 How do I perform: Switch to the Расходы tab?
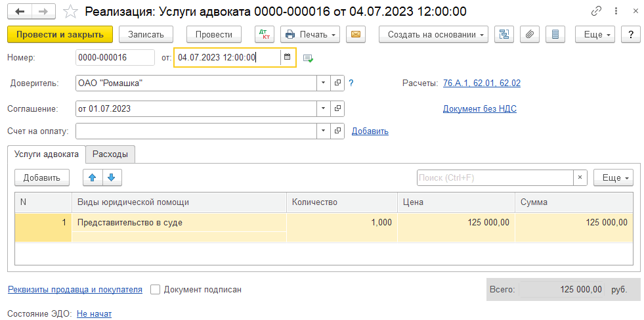(110, 154)
